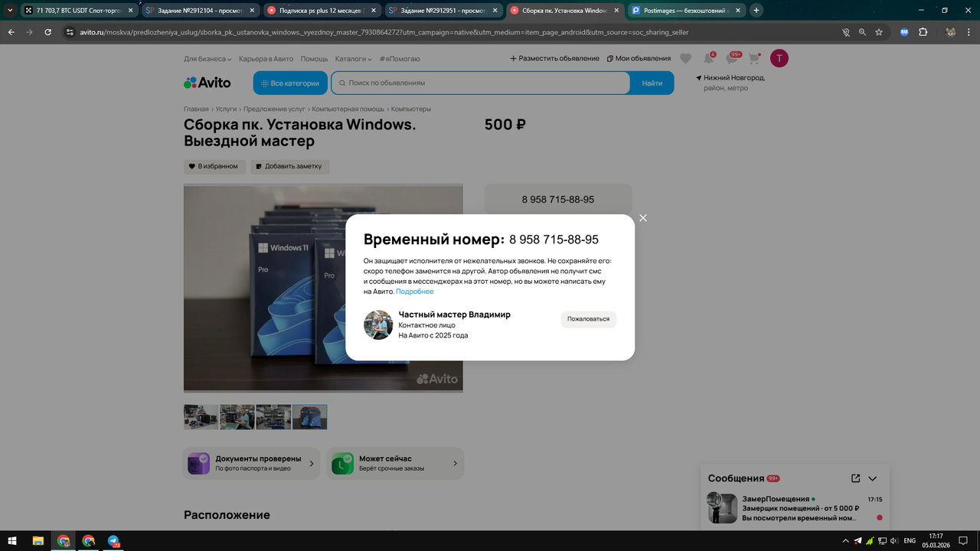The height and width of the screenshot is (551, 980).
Task: Expand the Каталоги dropdown
Action: click(354, 59)
